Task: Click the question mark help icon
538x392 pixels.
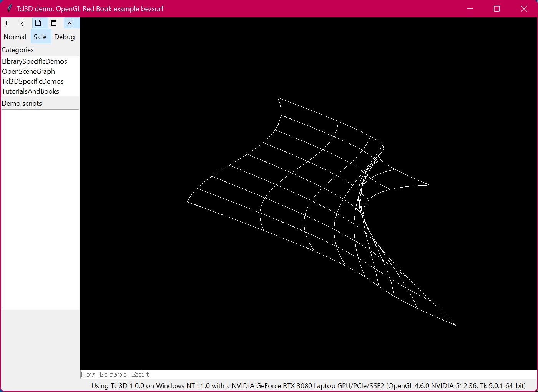Action: pos(22,23)
